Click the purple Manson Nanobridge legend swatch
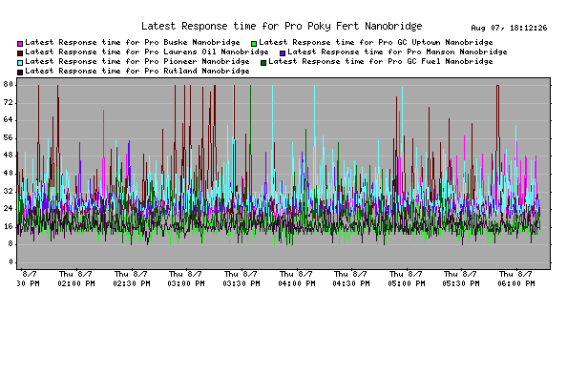The height and width of the screenshot is (375, 588). click(x=283, y=53)
